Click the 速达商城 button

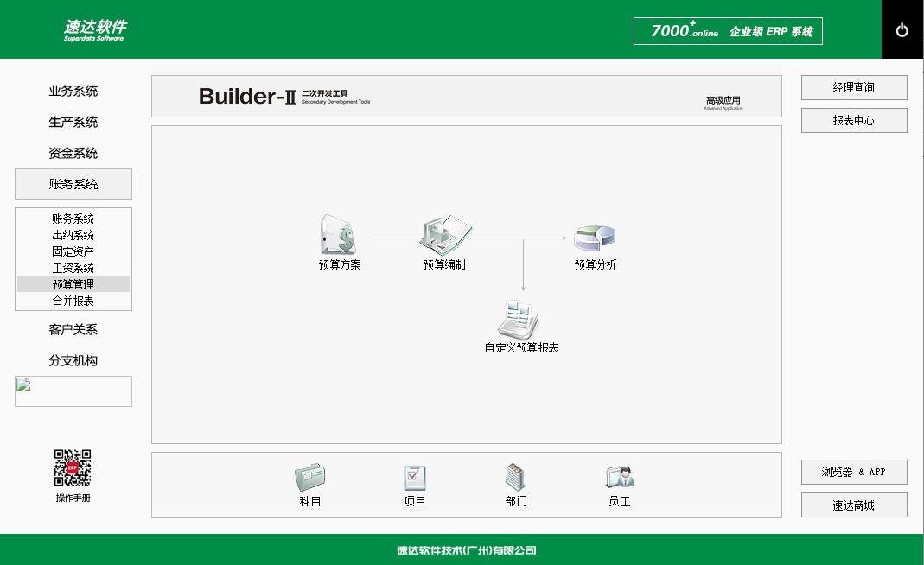point(854,505)
